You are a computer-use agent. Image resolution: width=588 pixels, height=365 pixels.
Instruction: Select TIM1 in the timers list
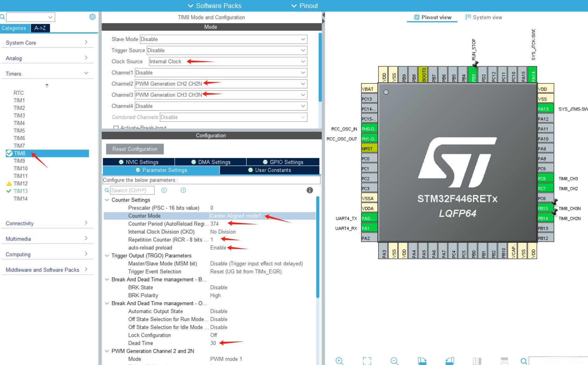click(x=19, y=100)
